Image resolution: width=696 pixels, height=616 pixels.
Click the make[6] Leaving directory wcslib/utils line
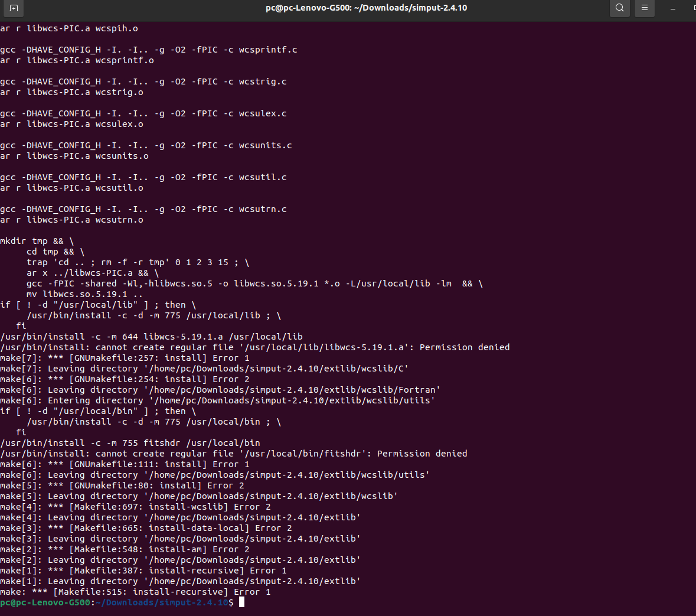click(215, 475)
